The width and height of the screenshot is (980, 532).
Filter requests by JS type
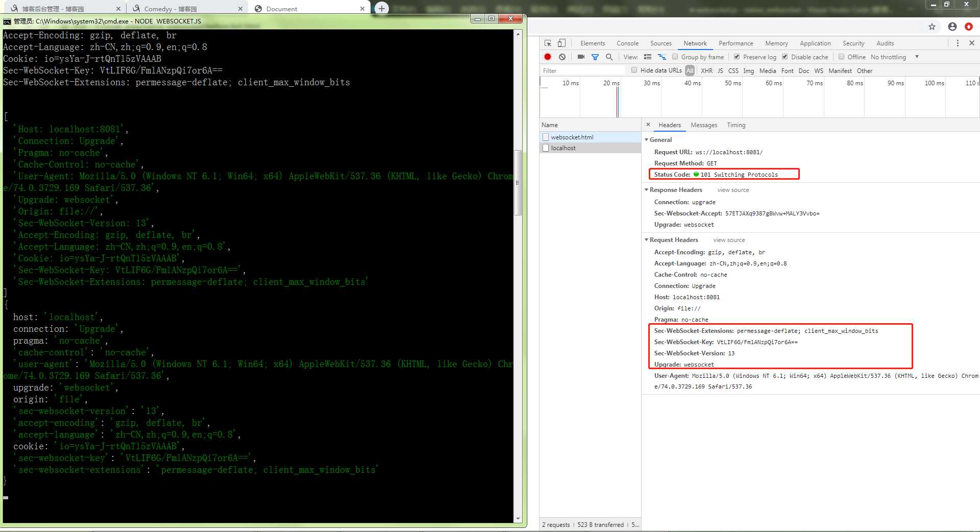[720, 70]
